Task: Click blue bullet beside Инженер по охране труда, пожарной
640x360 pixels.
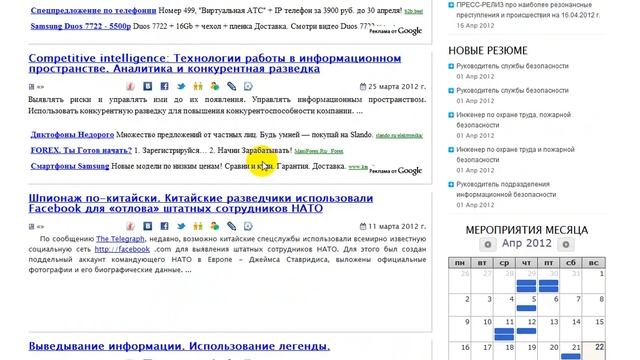Action: click(451, 115)
